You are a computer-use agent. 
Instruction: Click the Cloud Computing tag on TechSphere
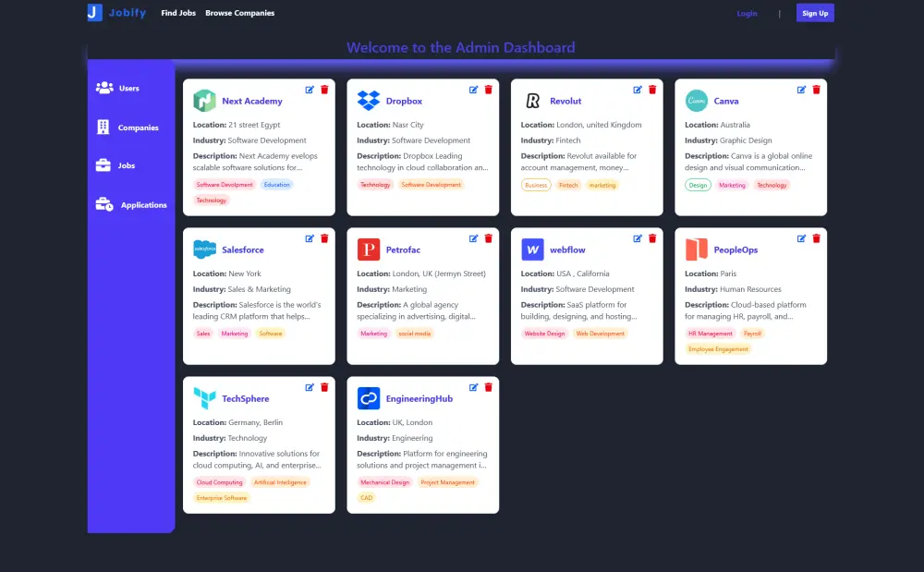point(219,481)
